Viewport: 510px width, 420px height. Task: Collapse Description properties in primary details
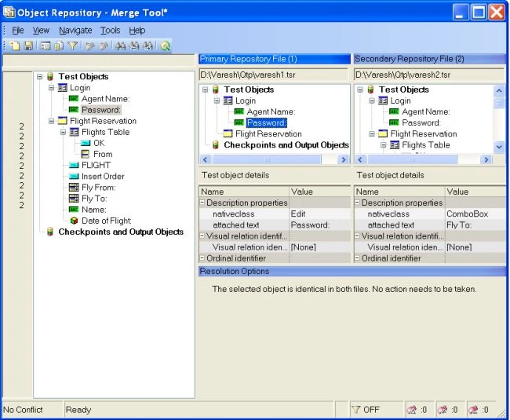coord(202,203)
